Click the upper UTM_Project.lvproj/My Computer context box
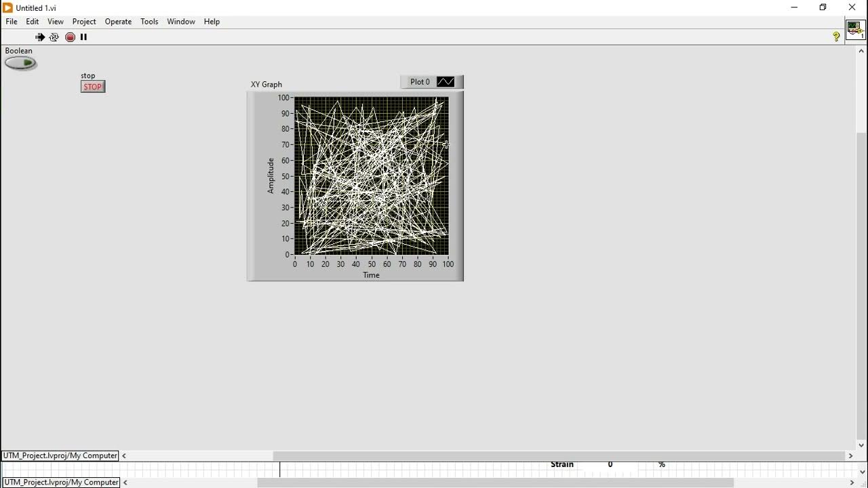Screen dimensions: 868x488 [x=60, y=456]
